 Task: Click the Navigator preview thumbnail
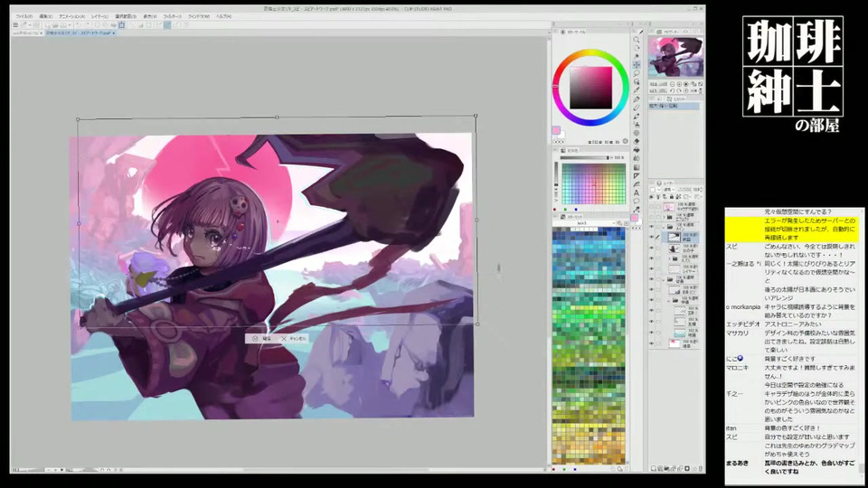677,56
